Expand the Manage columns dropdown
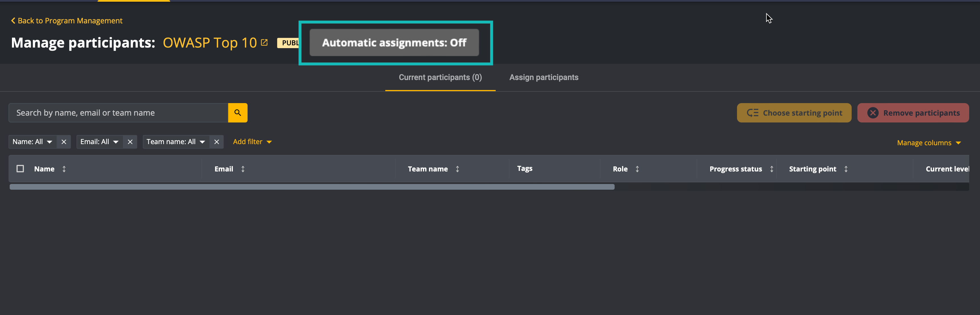Screen dimensions: 980x315 (930, 142)
